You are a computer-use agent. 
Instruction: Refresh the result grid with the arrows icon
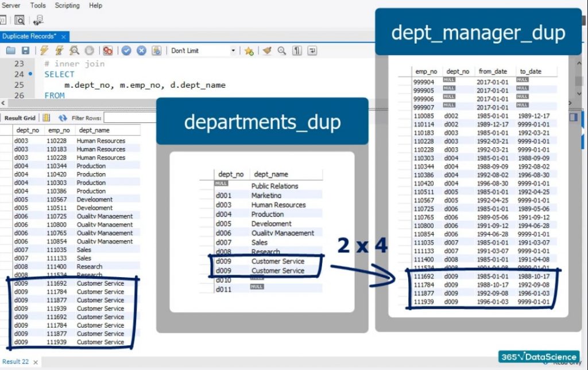(x=62, y=117)
